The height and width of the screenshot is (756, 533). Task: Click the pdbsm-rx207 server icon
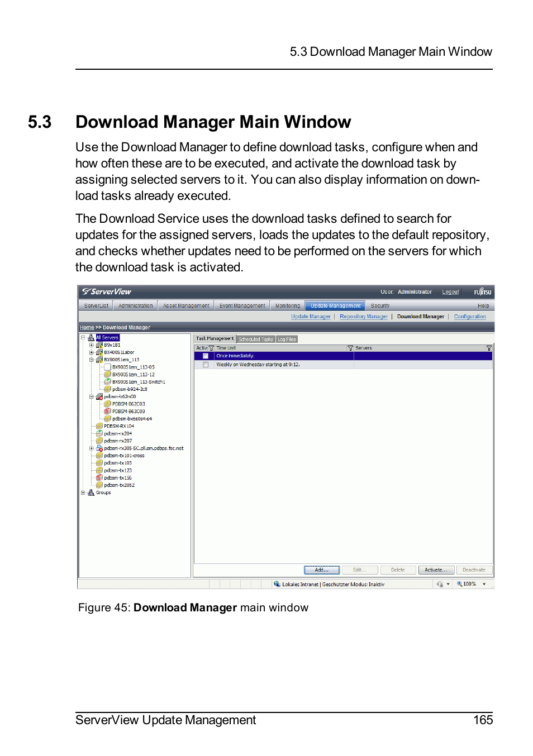[x=99, y=441]
